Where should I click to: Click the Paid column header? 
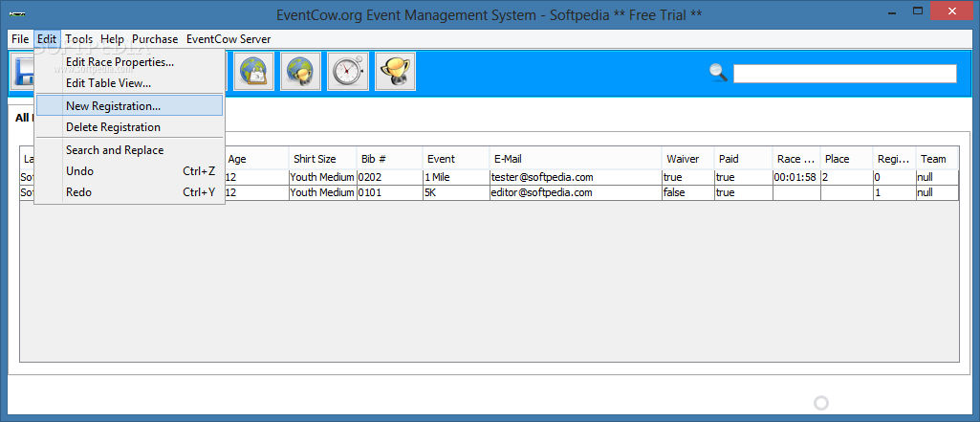pos(743,159)
